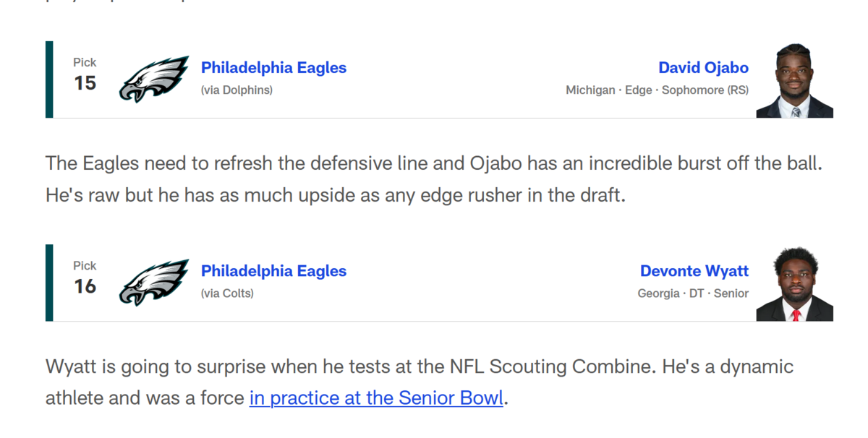Click the Eagles logo beside pick 15
868x438 pixels.
[x=153, y=80]
